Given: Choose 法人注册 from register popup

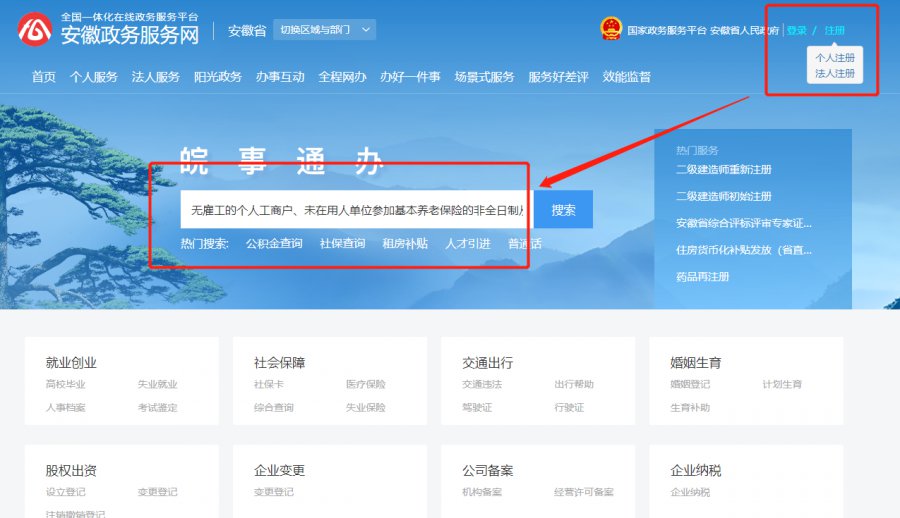Looking at the screenshot, I should 835,74.
